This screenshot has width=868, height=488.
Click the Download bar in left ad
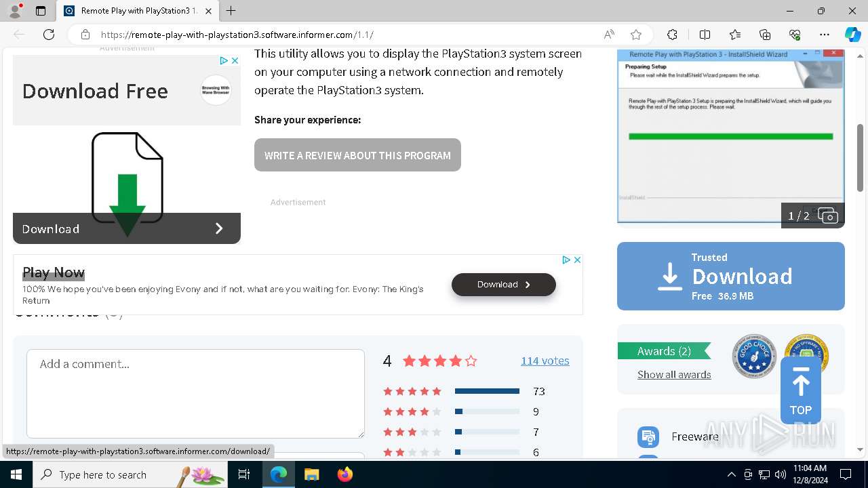(127, 228)
